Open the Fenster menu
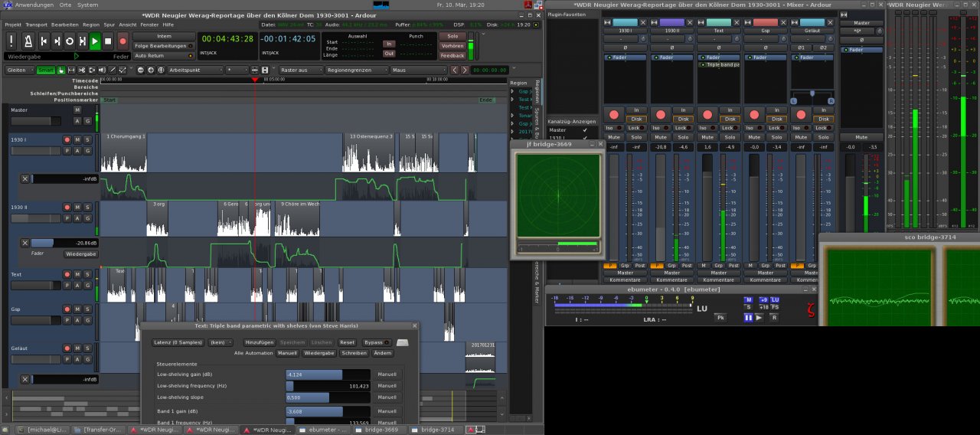980x435 pixels. 150,25
